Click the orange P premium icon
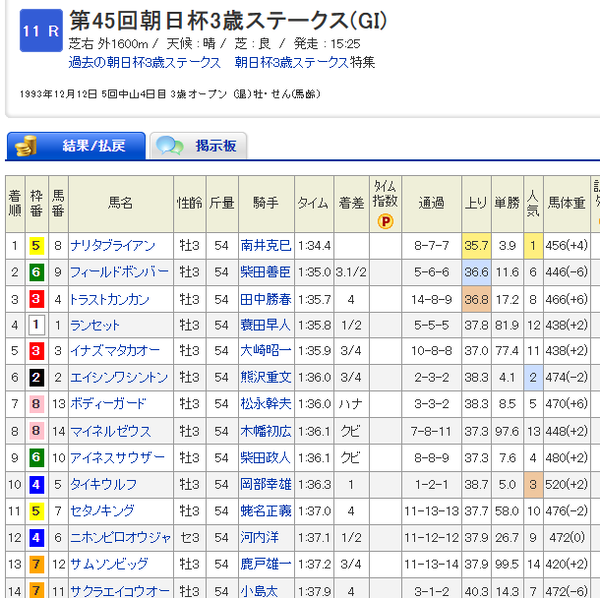 (385, 221)
